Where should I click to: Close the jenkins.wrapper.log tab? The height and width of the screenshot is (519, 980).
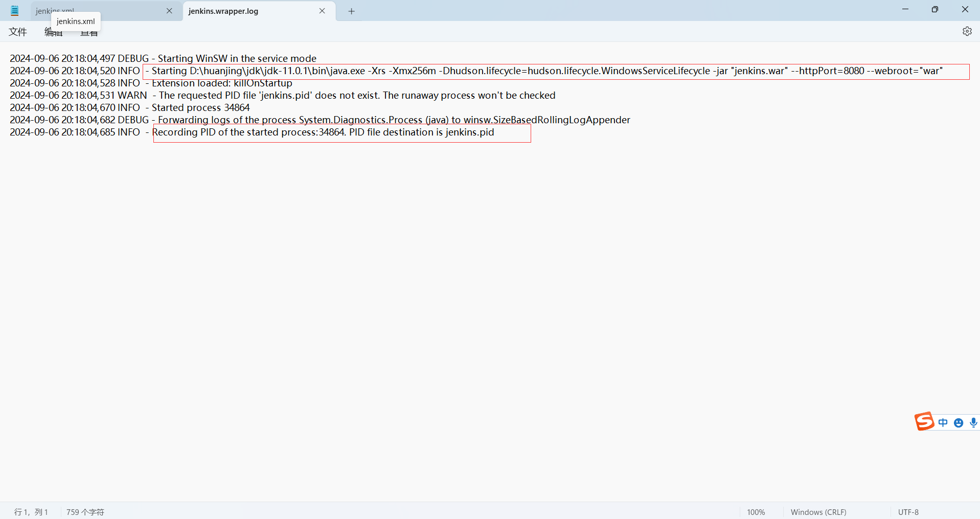[x=322, y=11]
